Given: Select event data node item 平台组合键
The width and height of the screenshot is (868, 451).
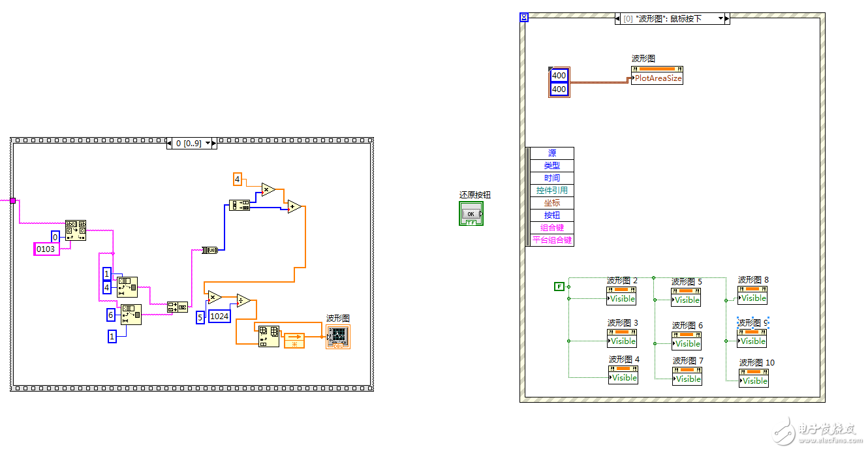Looking at the screenshot, I should (552, 240).
